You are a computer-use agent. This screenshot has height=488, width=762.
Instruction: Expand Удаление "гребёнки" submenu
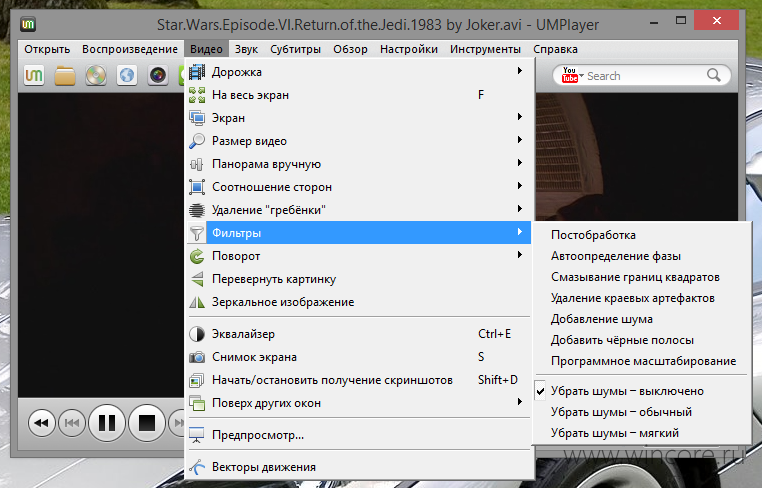tap(520, 209)
